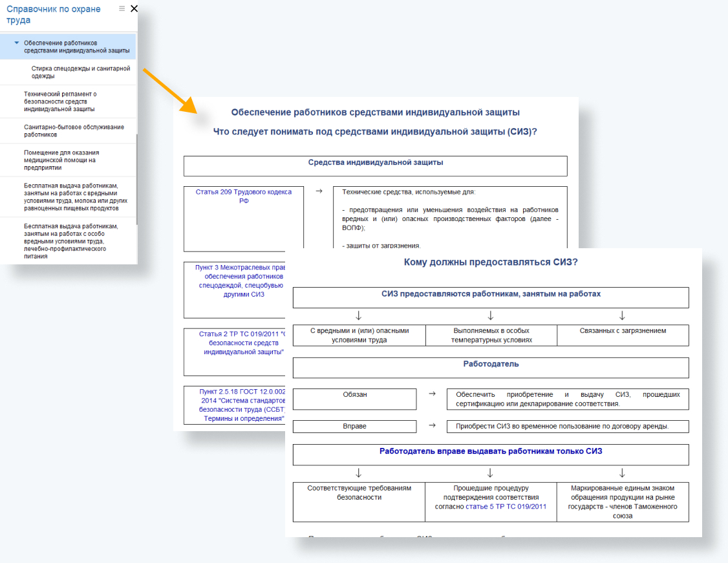Click the Работодатель вправе выдавать работникам только СИЗ header
This screenshot has width=728, height=563.
pos(490,451)
